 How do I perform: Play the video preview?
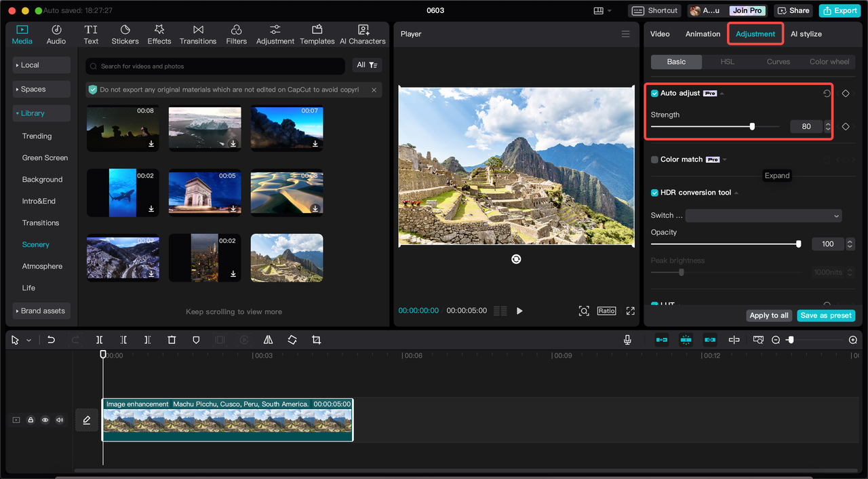pos(519,311)
